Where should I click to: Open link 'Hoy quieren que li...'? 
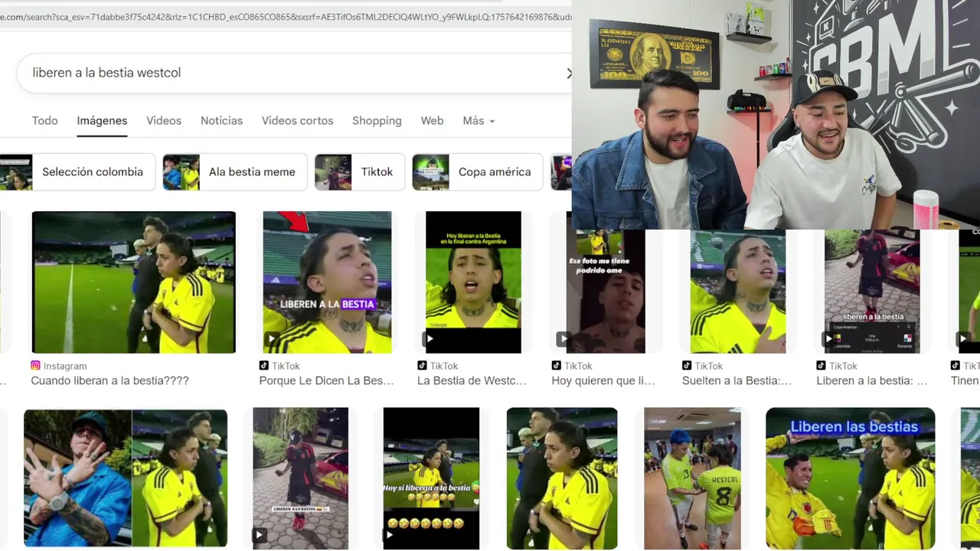603,380
